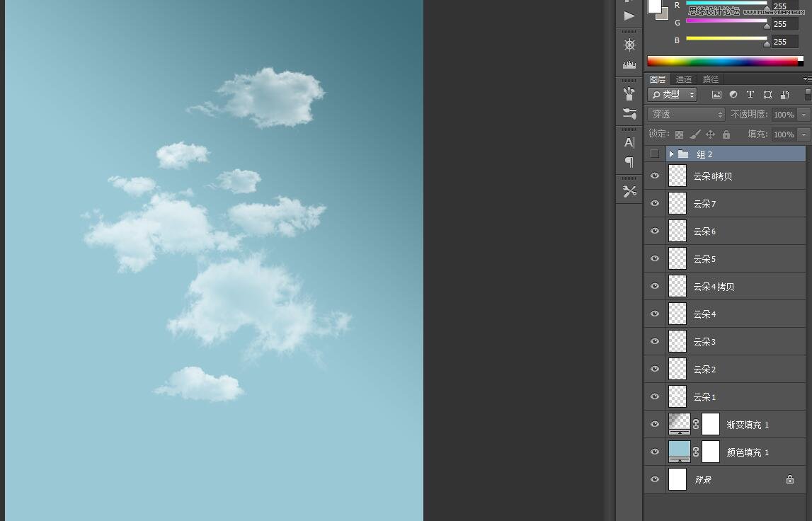Show the 组 2 group visibility box

point(655,154)
